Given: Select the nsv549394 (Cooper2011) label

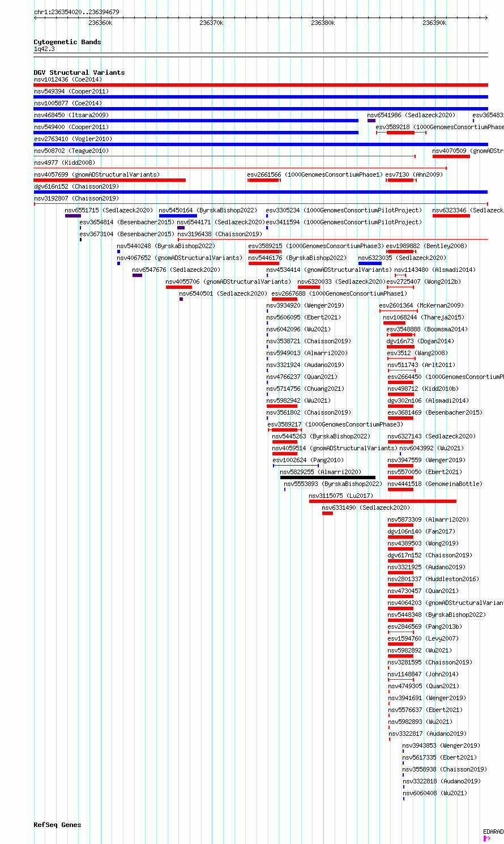Looking at the screenshot, I should click(x=71, y=91).
